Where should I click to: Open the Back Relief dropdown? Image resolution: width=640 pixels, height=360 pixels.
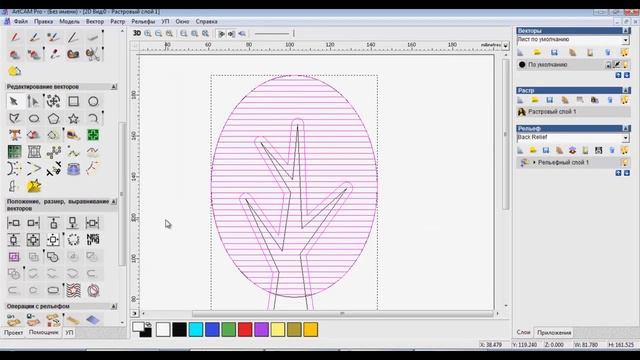pyautogui.click(x=625, y=138)
